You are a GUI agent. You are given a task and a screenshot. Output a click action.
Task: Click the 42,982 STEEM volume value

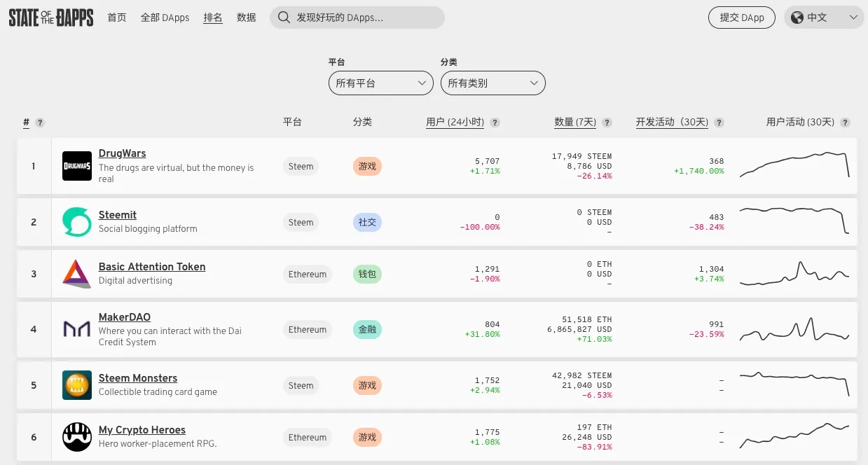coord(581,375)
